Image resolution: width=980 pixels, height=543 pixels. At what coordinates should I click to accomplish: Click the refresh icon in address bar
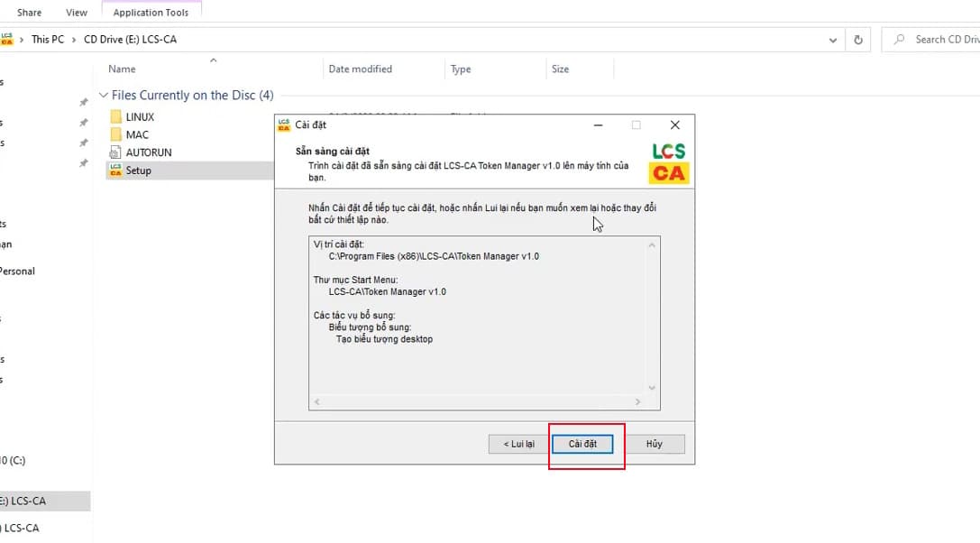858,40
